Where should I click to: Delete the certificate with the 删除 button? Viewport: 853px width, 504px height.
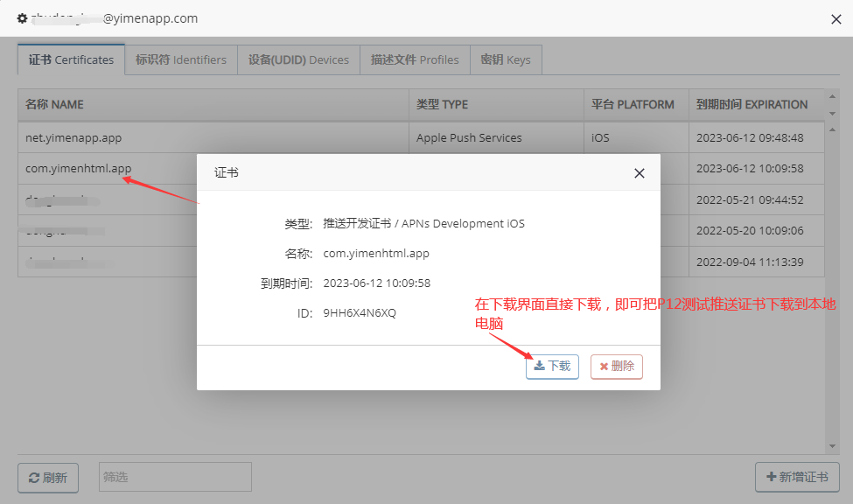[x=617, y=367]
